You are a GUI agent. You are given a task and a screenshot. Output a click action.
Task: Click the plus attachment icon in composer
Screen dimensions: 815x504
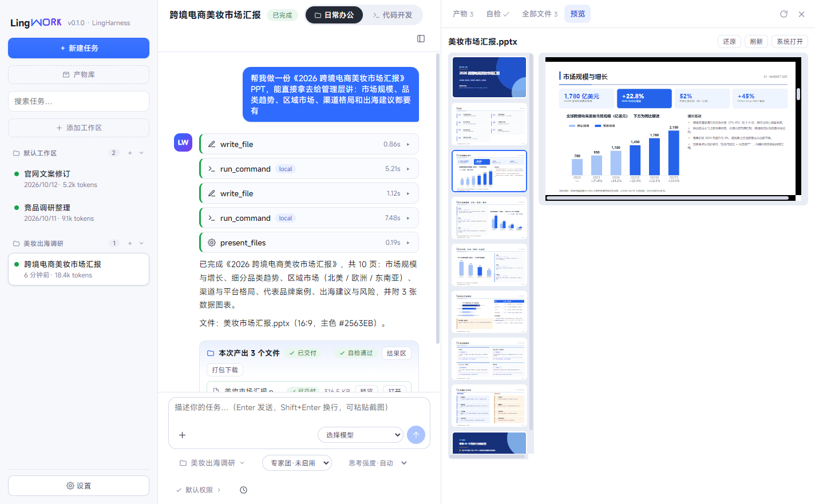pyautogui.click(x=182, y=435)
